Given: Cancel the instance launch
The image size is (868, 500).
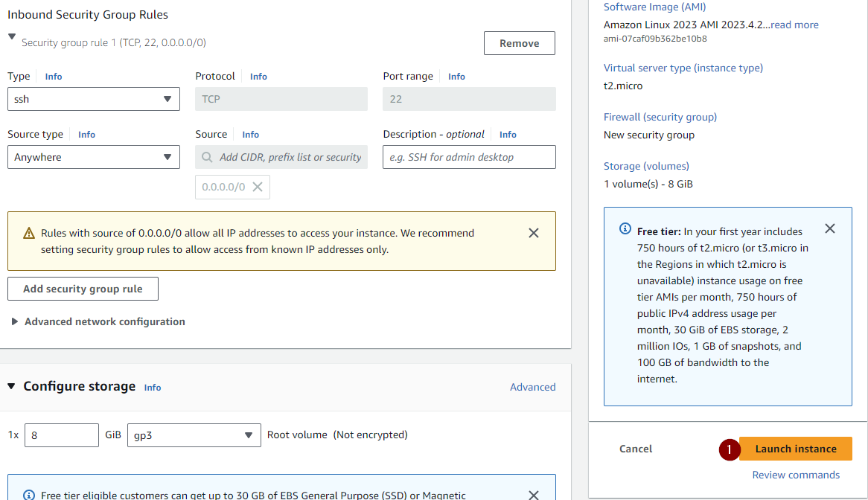Looking at the screenshot, I should [636, 449].
